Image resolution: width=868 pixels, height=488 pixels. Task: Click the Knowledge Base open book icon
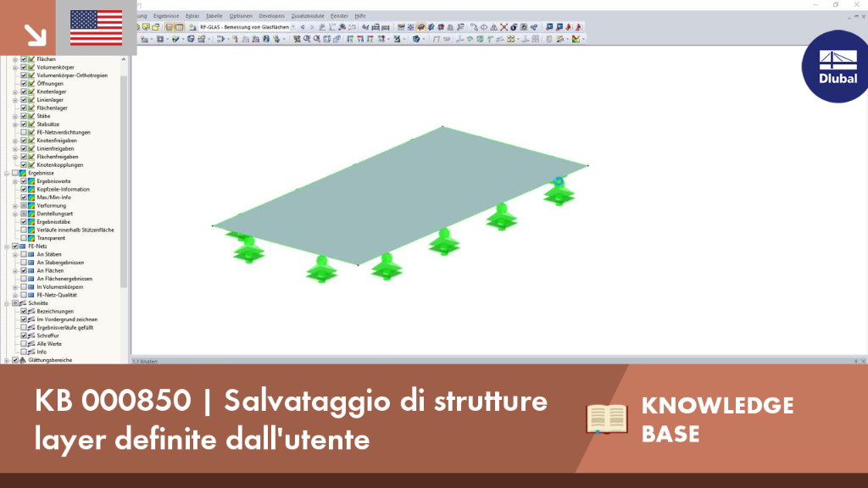click(x=607, y=419)
